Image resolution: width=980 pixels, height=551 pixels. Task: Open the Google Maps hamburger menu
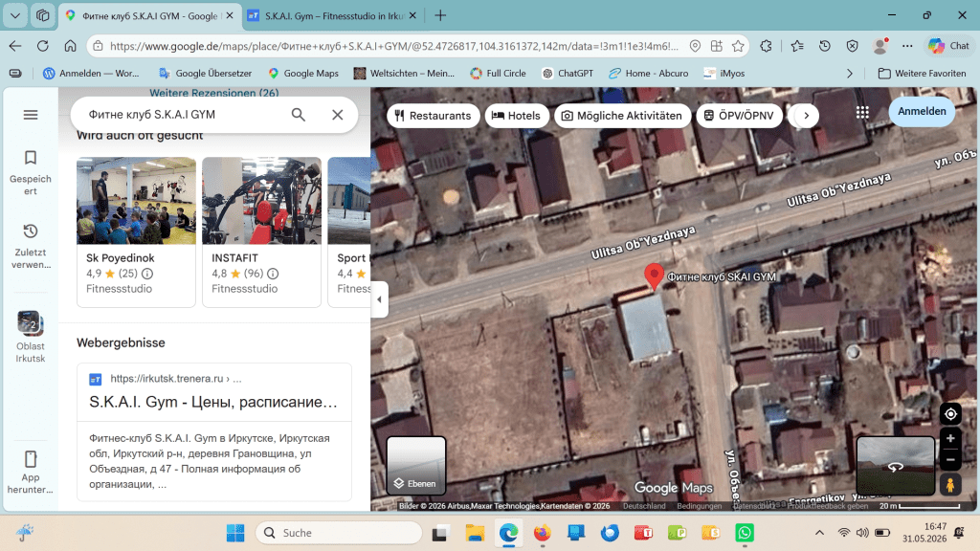[30, 115]
